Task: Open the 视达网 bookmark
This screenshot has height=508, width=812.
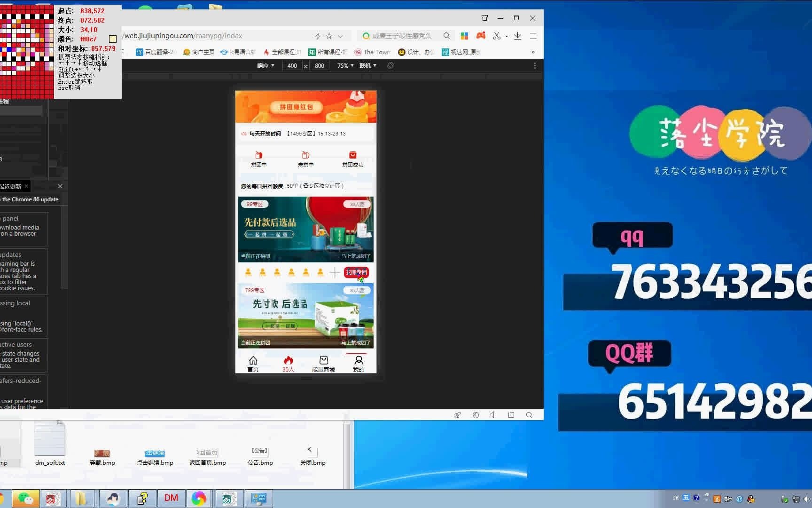Action: [461, 52]
